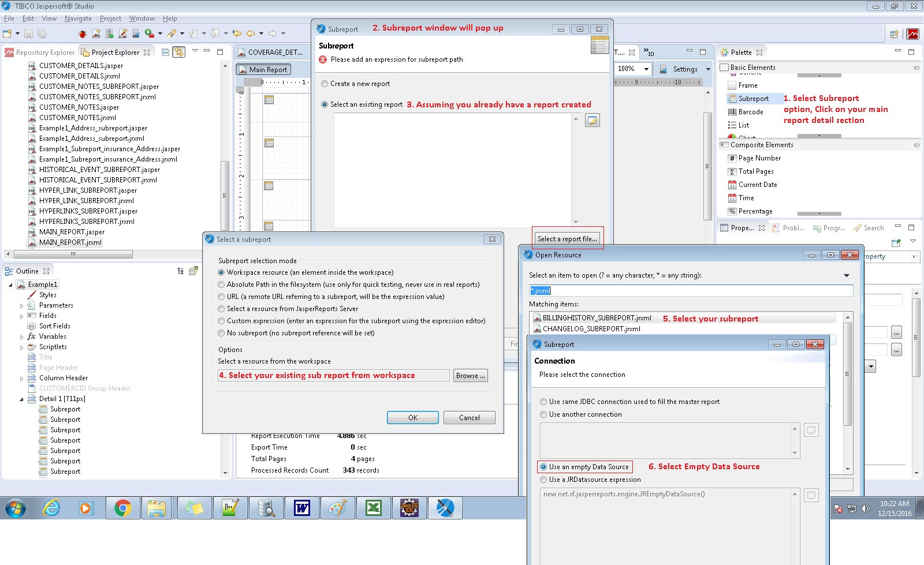Image resolution: width=924 pixels, height=565 pixels.
Task: Collapse the Example1 root node
Action: tap(11, 285)
